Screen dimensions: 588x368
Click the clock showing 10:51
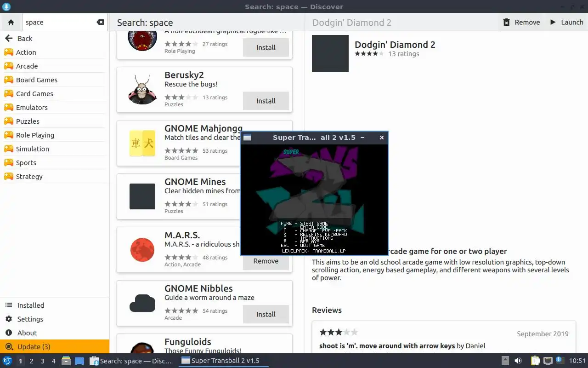[577, 361]
